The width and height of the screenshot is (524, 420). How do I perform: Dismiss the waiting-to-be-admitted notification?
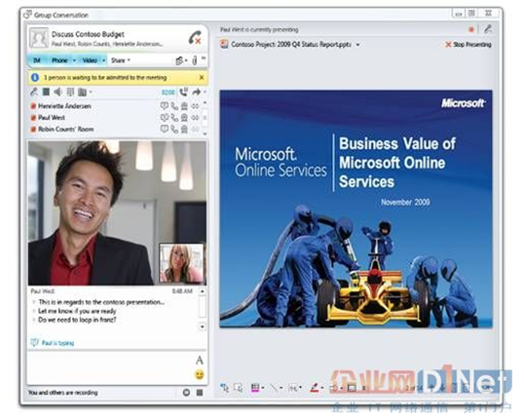202,78
